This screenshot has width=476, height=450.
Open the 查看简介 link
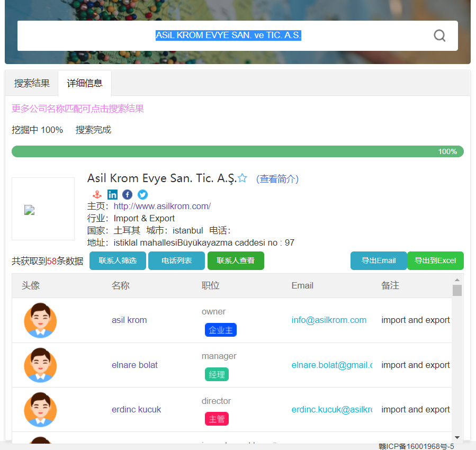[277, 179]
